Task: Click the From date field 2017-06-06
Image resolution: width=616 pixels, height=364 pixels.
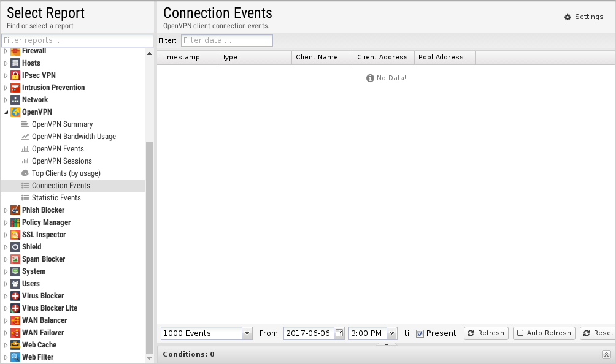Action: pyautogui.click(x=309, y=333)
